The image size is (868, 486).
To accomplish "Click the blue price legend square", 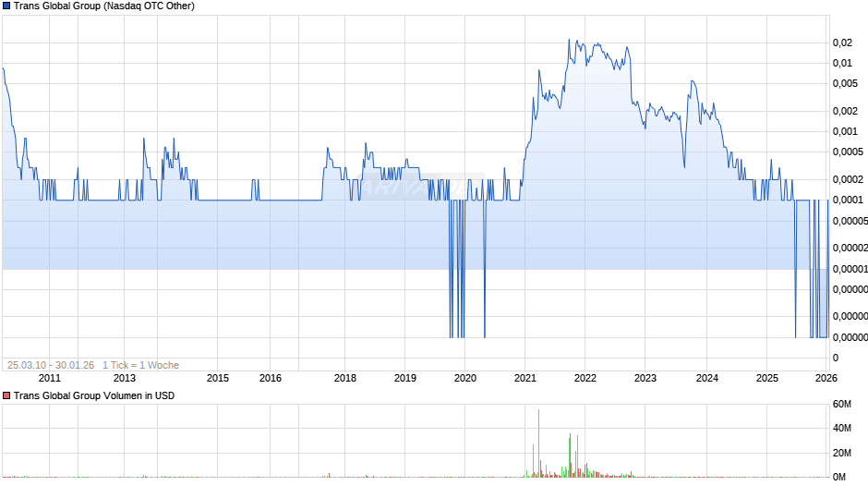I will click(6, 6).
